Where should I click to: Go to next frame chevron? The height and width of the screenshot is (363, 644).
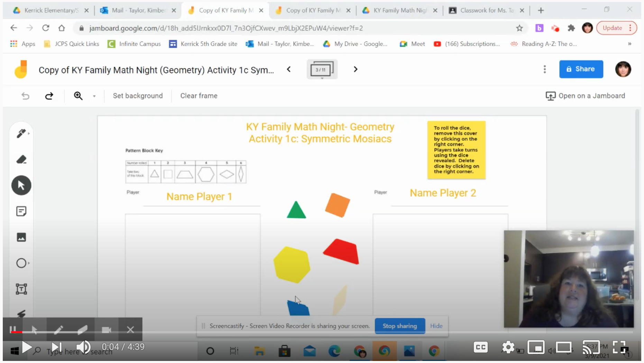[355, 69]
